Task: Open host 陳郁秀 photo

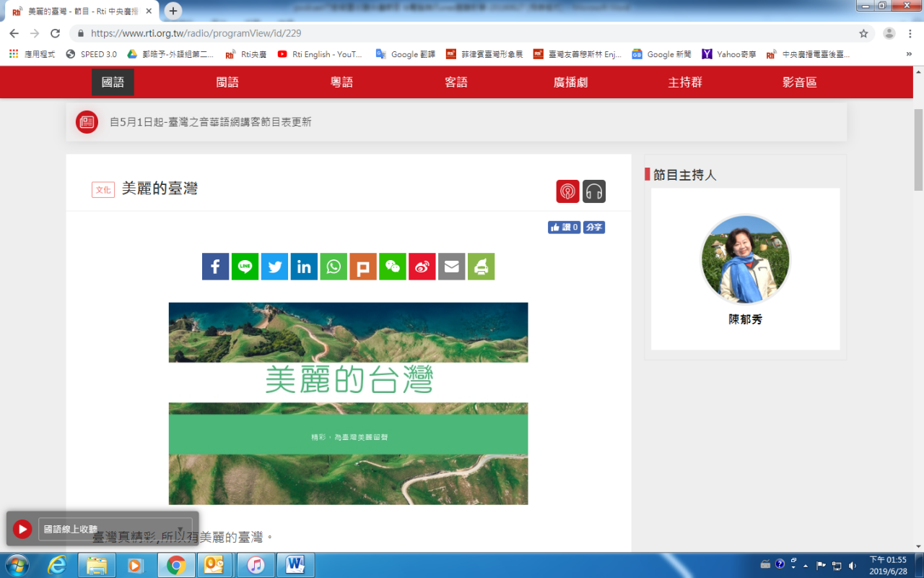Action: pyautogui.click(x=746, y=259)
